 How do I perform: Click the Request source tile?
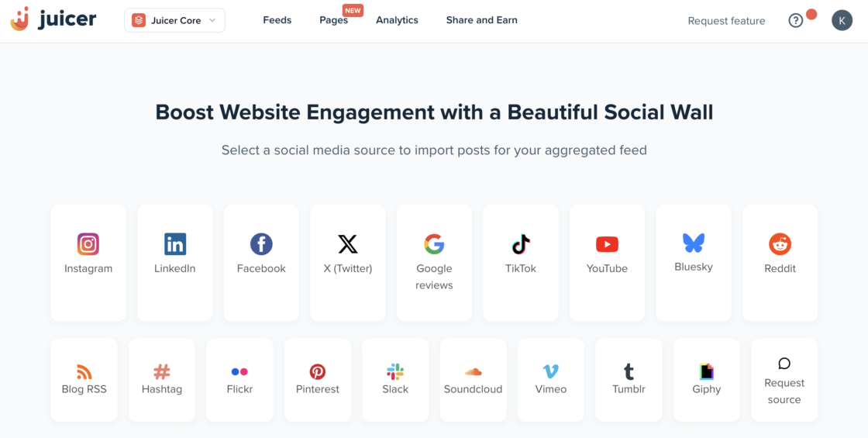784,380
